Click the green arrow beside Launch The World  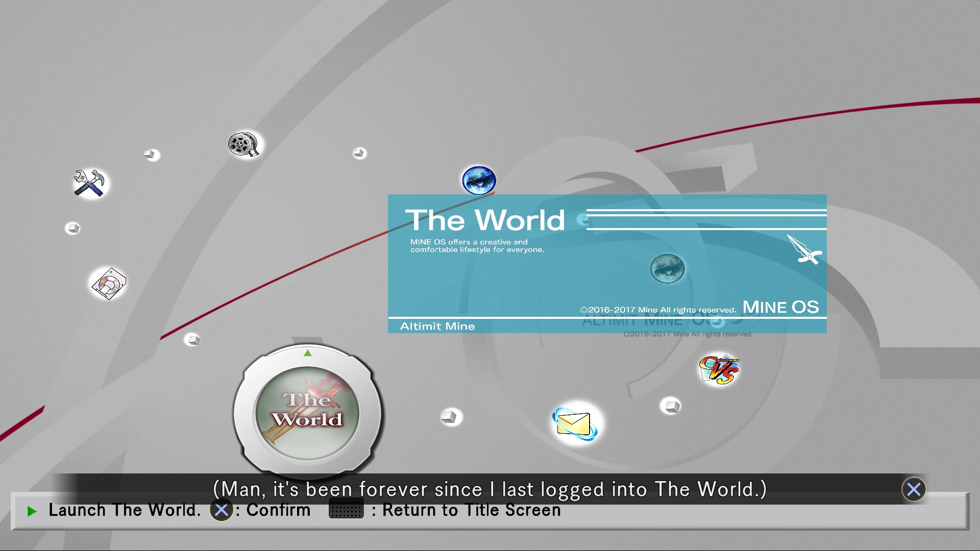pyautogui.click(x=32, y=511)
